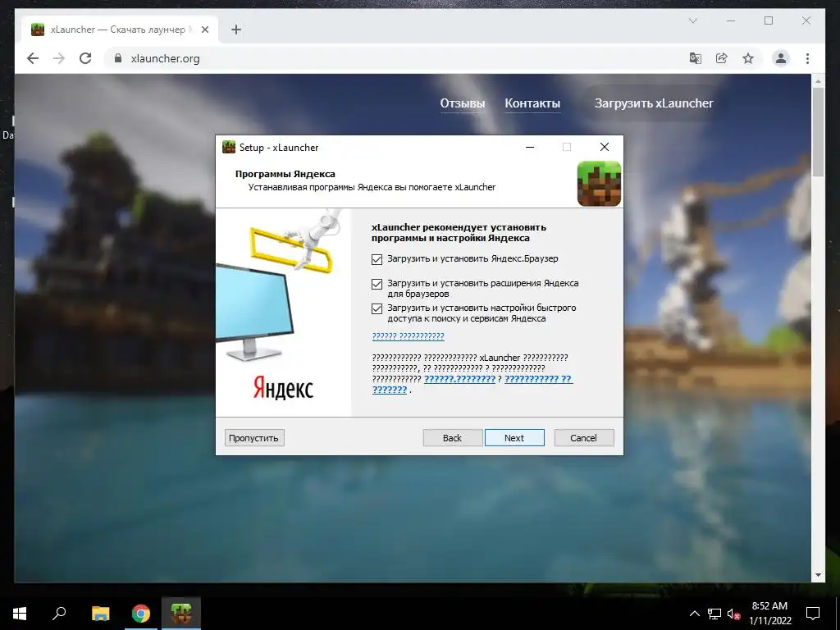Open the Chrome profile avatar

point(781,58)
